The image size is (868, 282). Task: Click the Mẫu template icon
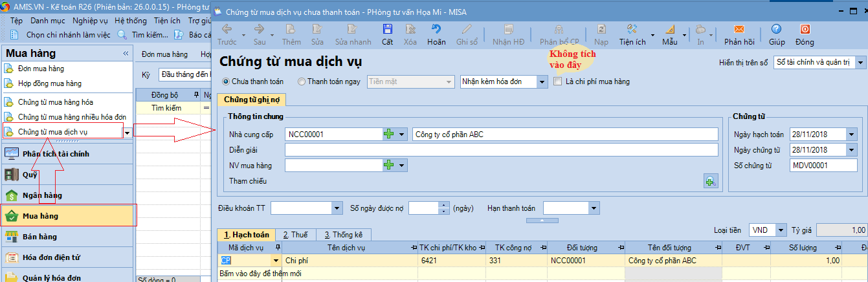(x=669, y=29)
